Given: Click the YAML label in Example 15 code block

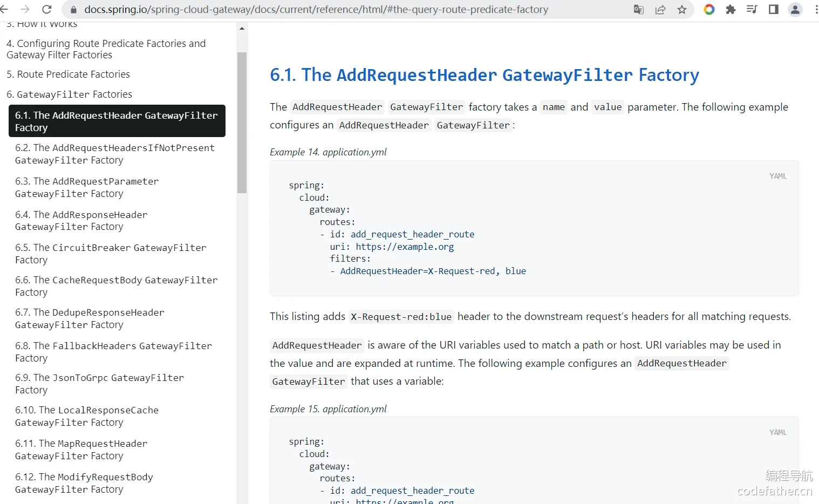Looking at the screenshot, I should pos(778,432).
